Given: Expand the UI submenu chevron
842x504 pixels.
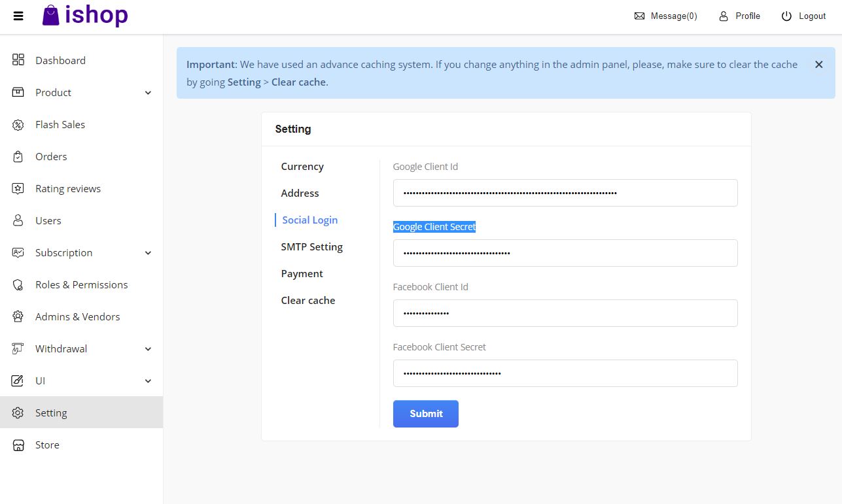Looking at the screenshot, I should point(148,381).
